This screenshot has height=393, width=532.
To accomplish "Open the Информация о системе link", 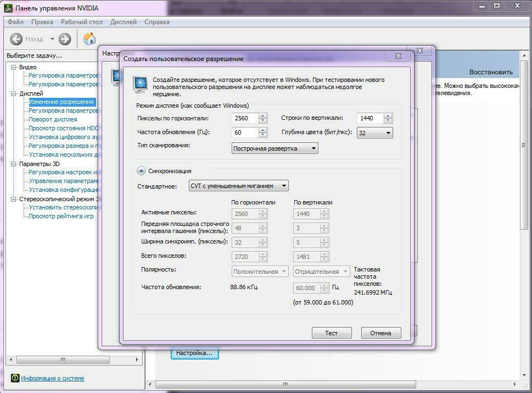I will click(x=53, y=378).
